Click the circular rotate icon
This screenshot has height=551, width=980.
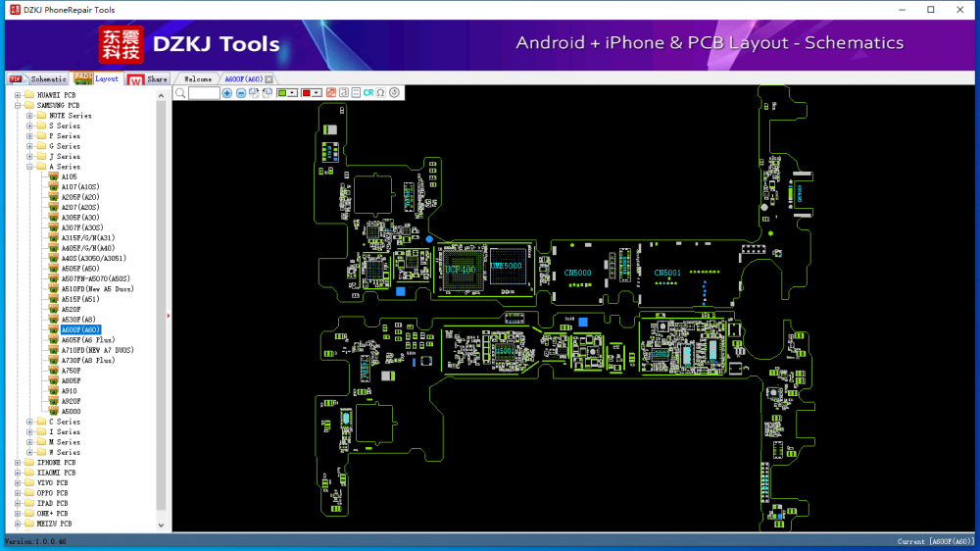tap(394, 93)
